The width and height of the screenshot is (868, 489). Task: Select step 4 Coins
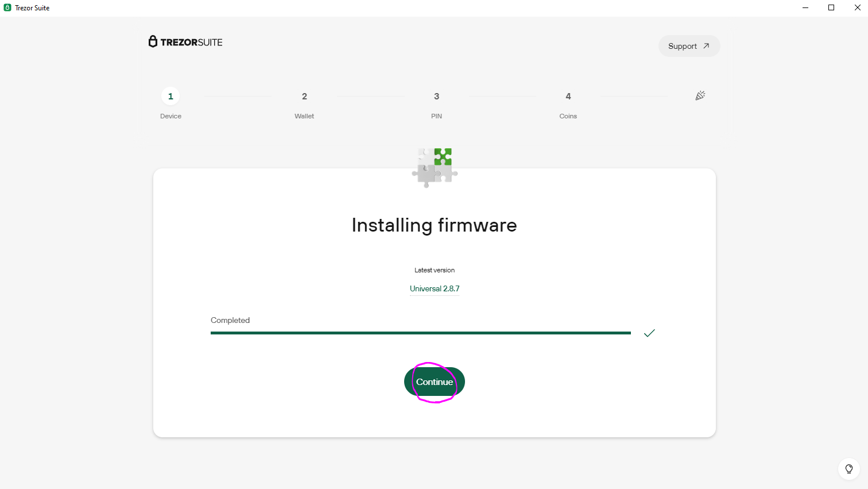pyautogui.click(x=568, y=97)
